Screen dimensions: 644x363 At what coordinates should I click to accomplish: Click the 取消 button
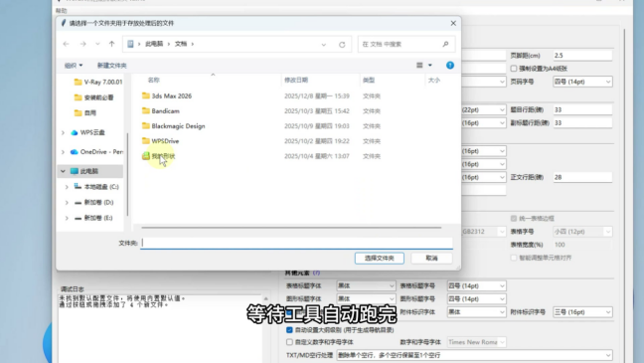(x=431, y=259)
